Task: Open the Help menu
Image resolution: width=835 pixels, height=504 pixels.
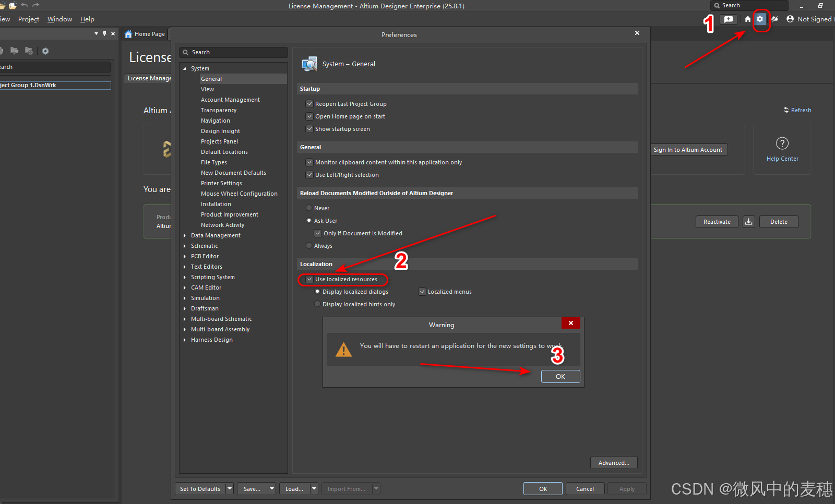Action: 87,19
